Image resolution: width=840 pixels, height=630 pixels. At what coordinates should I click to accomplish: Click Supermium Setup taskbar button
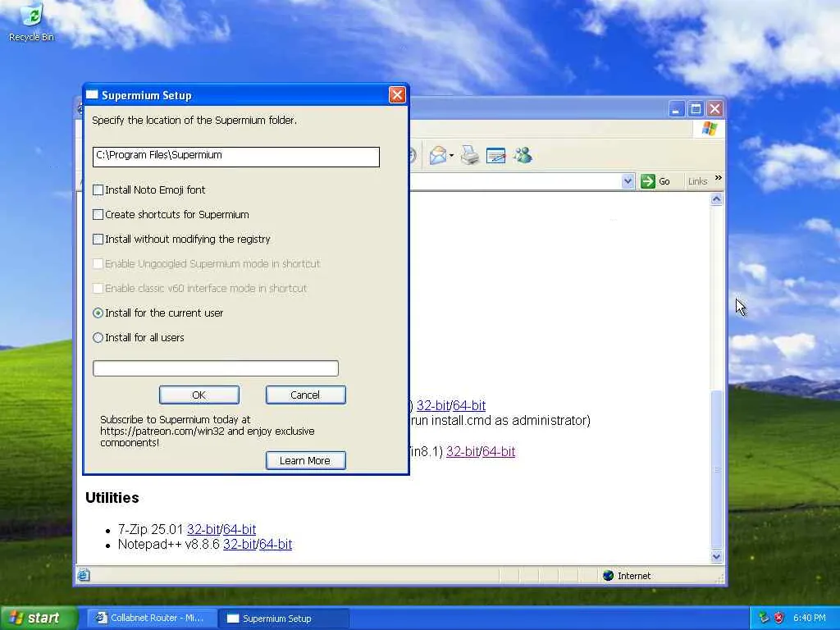[284, 619]
